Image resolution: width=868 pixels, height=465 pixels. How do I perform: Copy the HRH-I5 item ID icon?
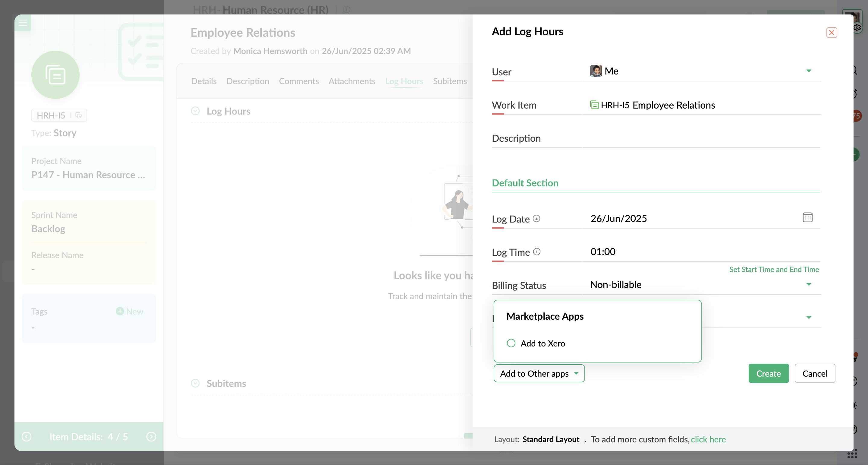pyautogui.click(x=78, y=115)
